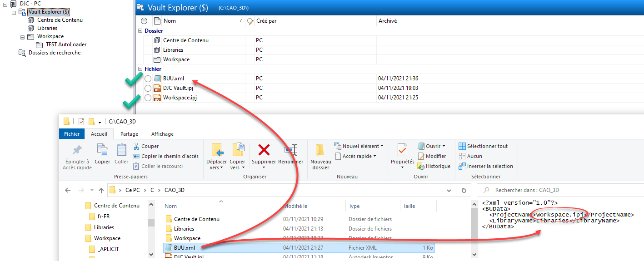Click the Historique icon

tap(420, 166)
